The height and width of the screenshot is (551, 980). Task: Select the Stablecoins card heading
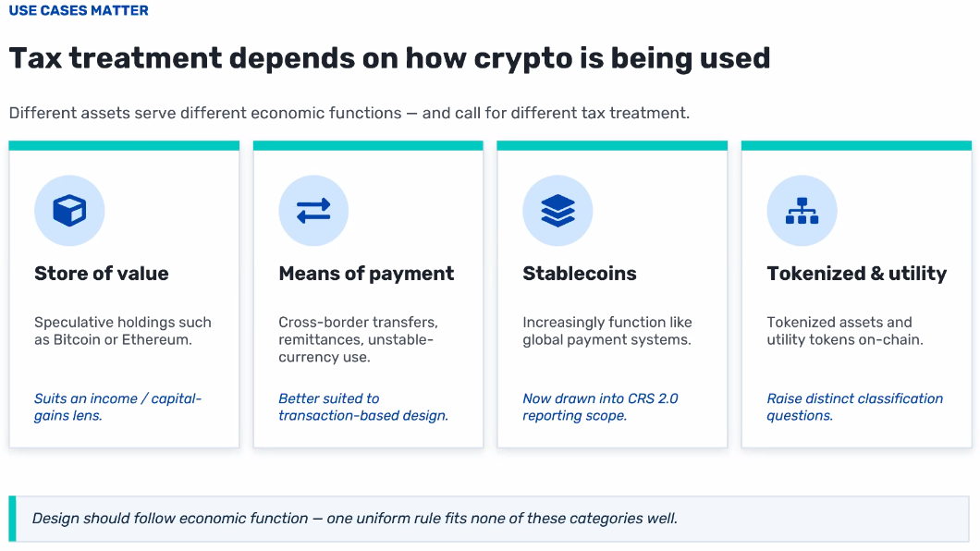point(580,274)
